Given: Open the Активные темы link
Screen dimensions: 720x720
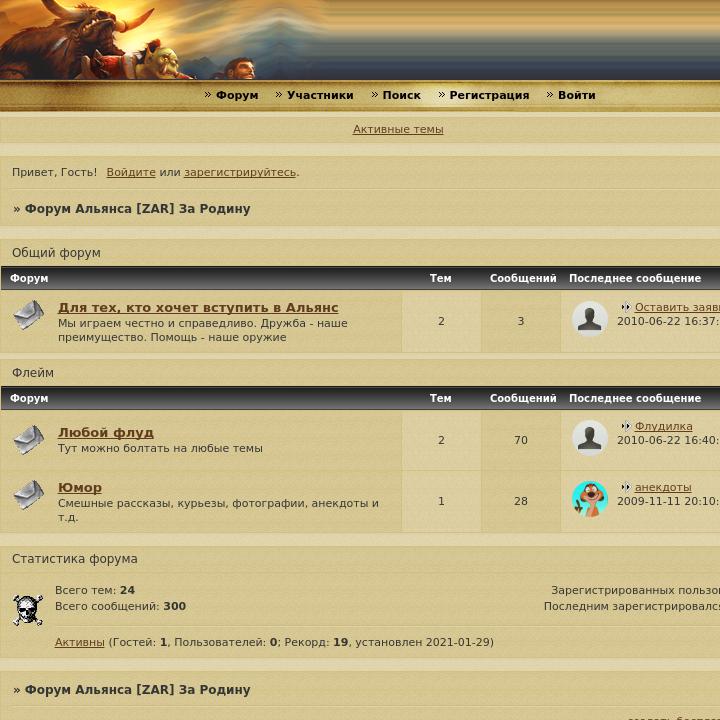Looking at the screenshot, I should 398,129.
